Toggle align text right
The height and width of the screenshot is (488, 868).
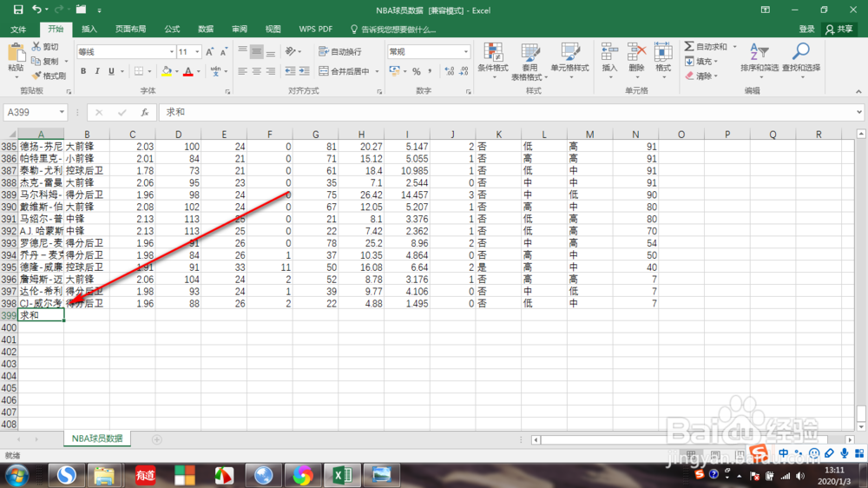[271, 71]
